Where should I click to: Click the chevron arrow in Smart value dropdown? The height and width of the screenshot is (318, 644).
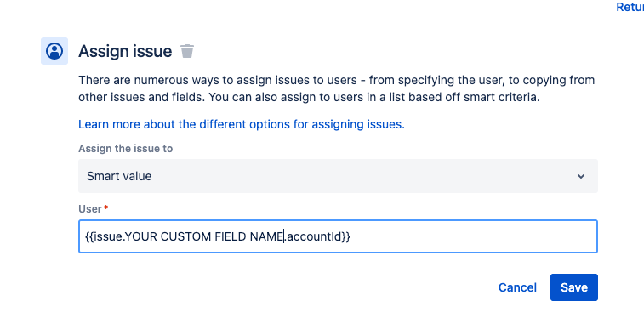581,177
